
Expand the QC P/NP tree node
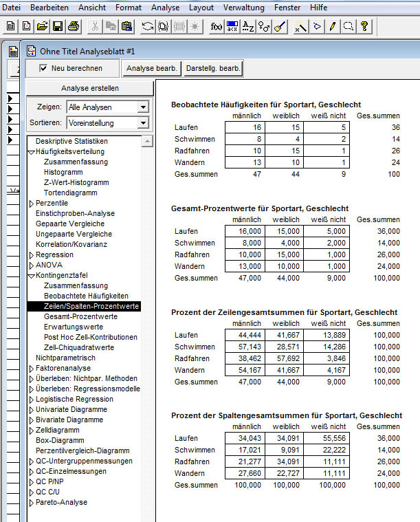click(x=32, y=482)
